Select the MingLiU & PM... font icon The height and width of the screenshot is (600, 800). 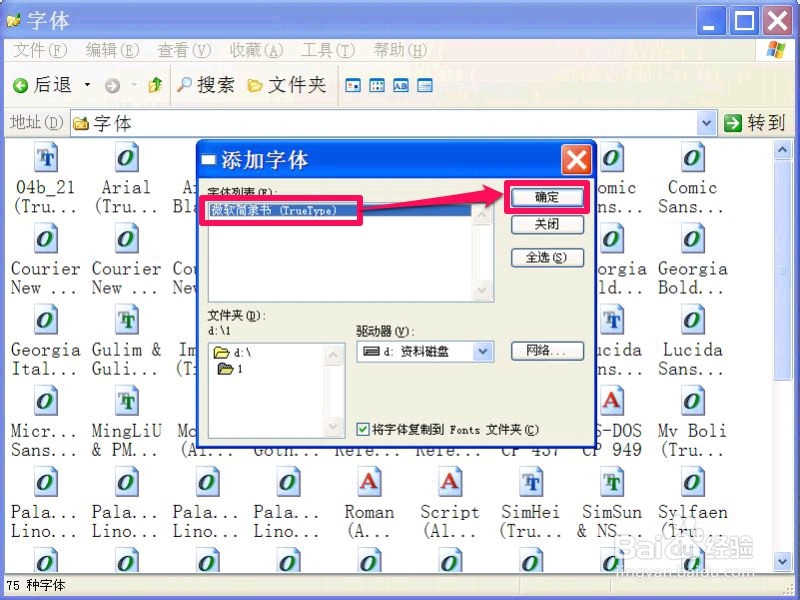127,401
